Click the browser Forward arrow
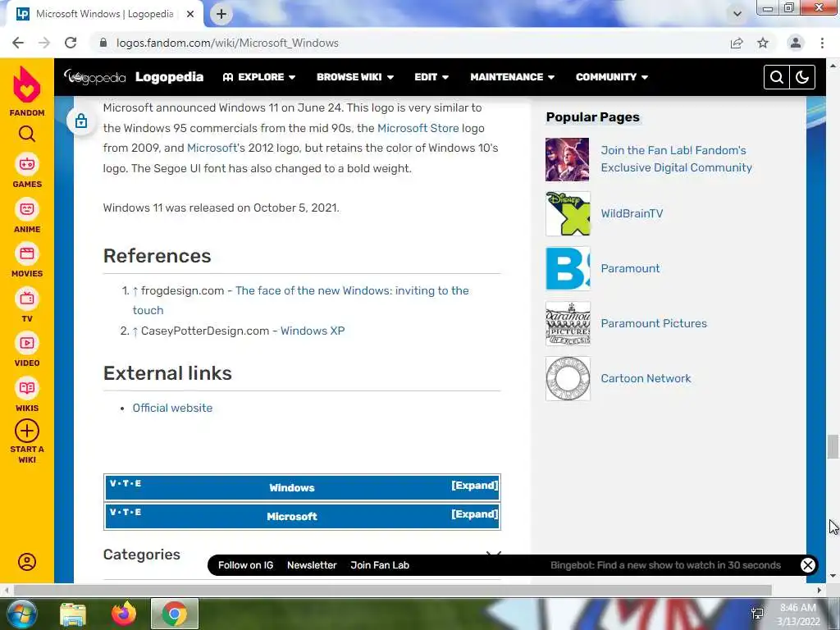 pyautogui.click(x=44, y=43)
